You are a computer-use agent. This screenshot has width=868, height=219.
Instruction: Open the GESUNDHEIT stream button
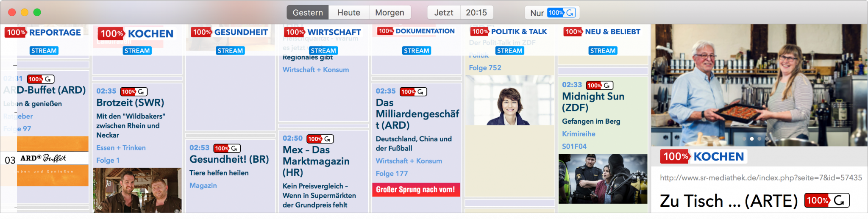231,50
